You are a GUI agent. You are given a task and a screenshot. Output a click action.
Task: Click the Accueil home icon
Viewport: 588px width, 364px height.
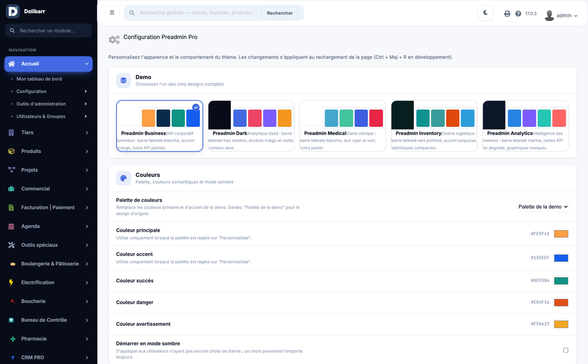(x=12, y=64)
